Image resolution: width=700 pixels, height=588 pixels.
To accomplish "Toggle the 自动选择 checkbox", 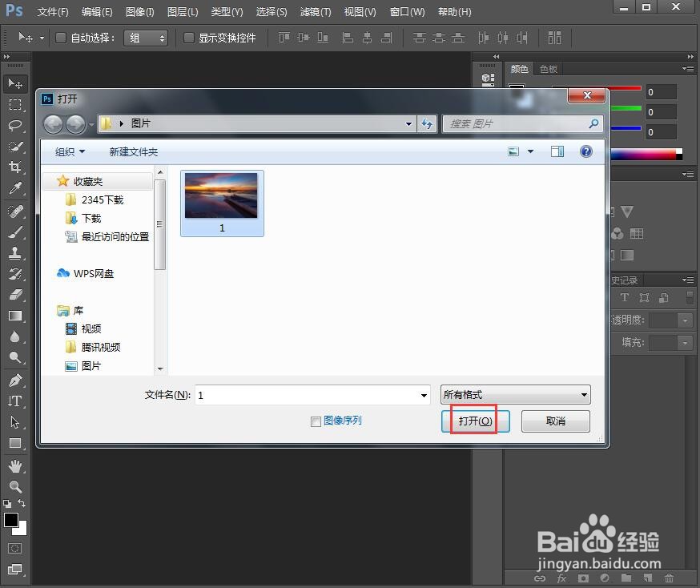I will (x=60, y=38).
